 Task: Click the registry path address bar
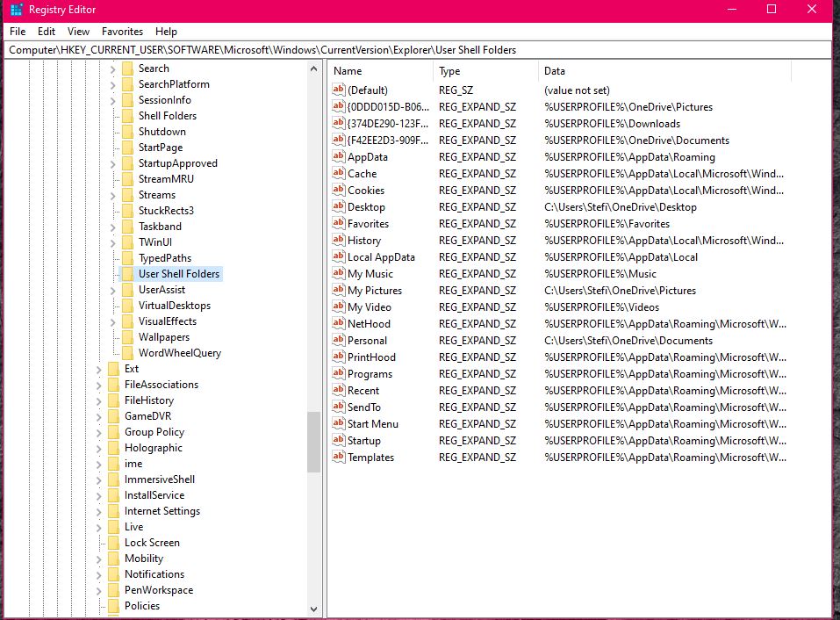point(418,50)
